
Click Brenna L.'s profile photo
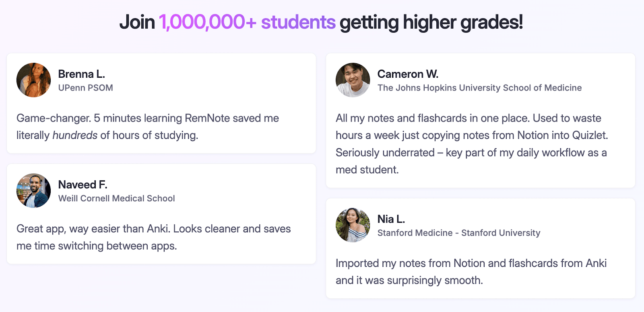(x=34, y=80)
